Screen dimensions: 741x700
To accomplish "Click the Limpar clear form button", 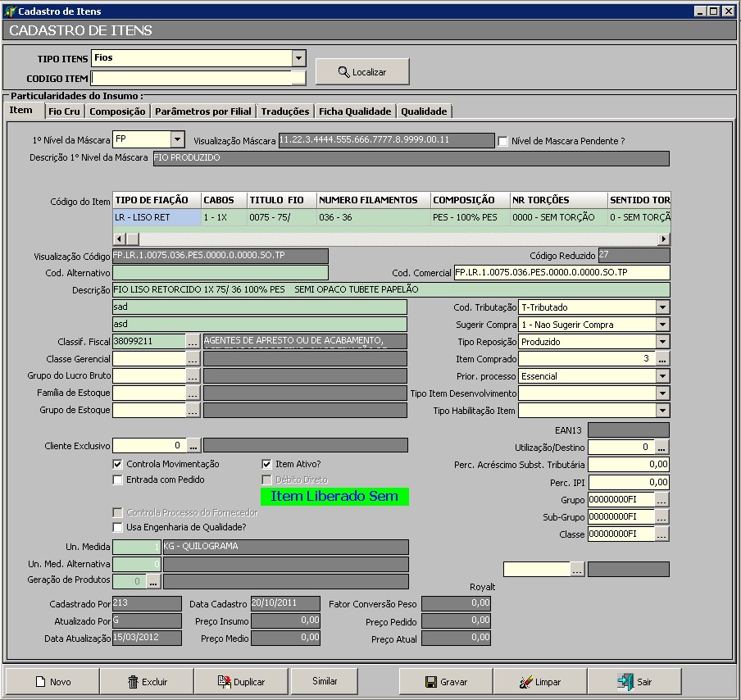I will coord(539,681).
